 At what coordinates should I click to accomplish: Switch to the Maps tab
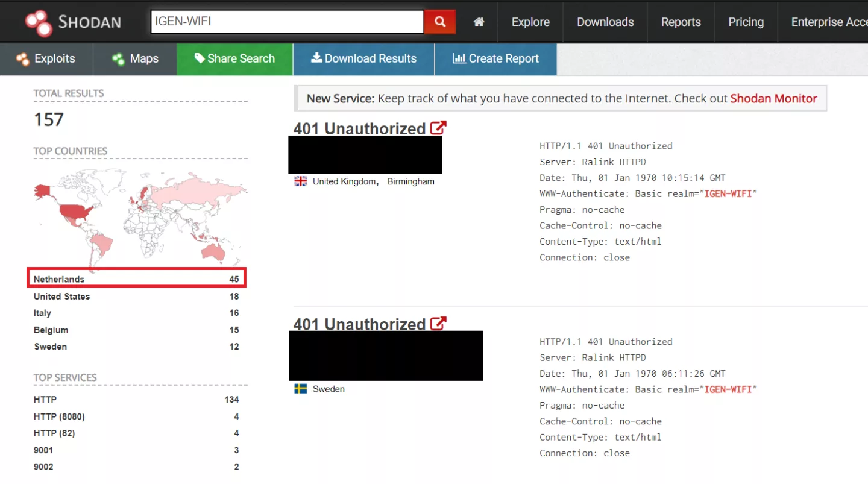(135, 58)
